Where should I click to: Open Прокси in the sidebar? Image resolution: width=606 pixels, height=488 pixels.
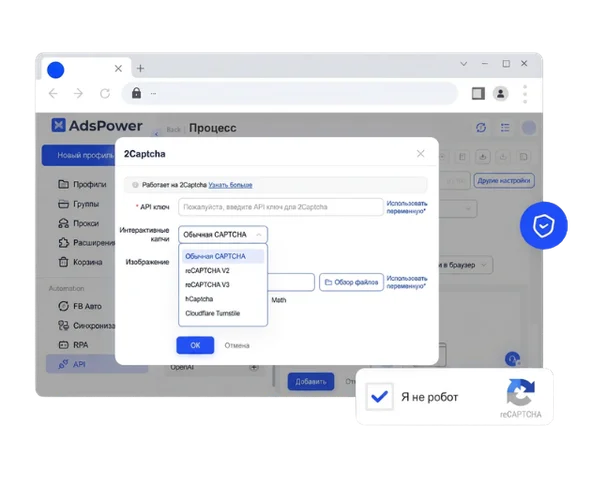[78, 223]
